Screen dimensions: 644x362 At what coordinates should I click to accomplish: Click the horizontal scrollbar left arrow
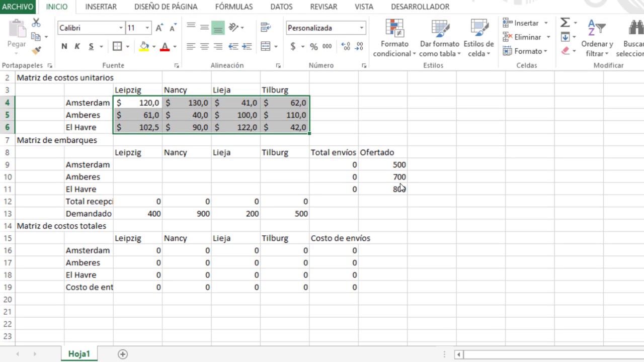pos(459,354)
